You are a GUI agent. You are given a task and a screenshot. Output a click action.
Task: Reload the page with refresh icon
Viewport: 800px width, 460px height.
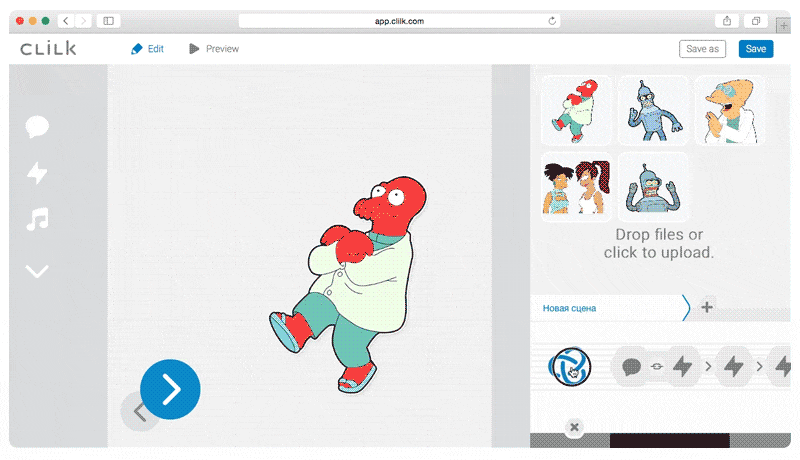552,21
